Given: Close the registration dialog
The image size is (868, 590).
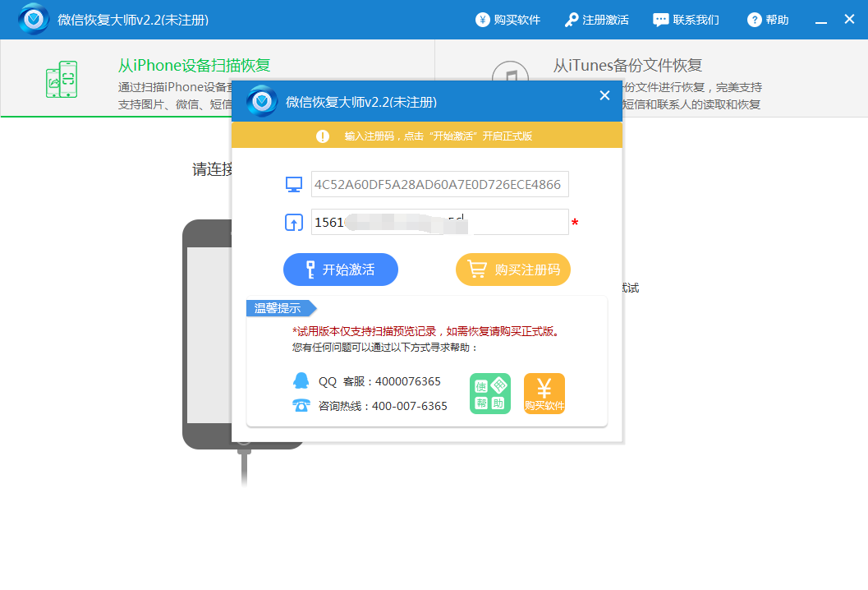Looking at the screenshot, I should 604,96.
